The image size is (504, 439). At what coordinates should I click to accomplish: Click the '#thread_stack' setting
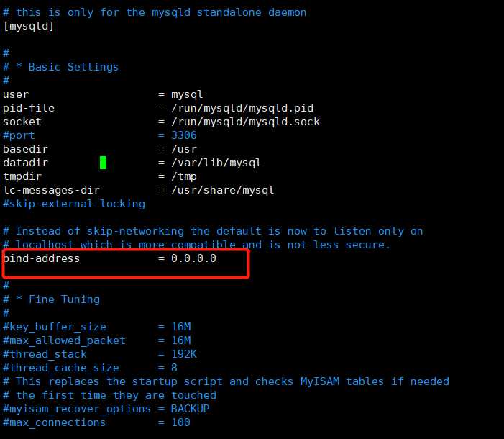coord(45,354)
